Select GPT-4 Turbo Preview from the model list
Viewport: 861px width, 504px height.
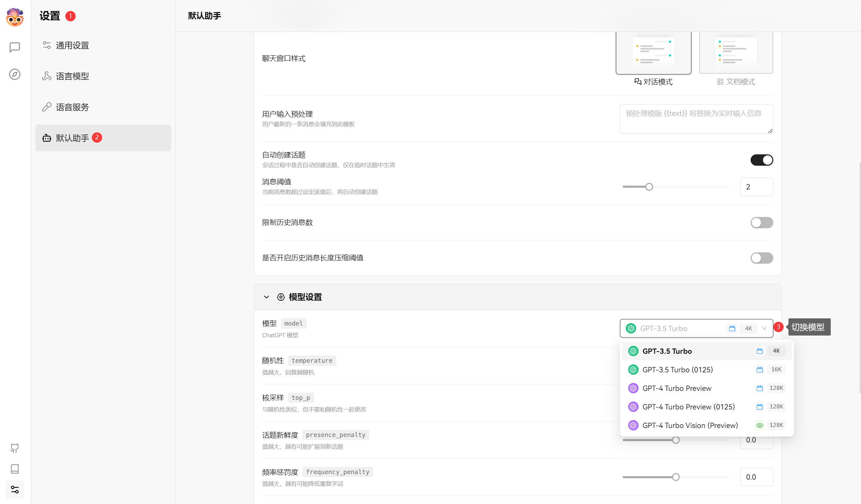coord(677,388)
